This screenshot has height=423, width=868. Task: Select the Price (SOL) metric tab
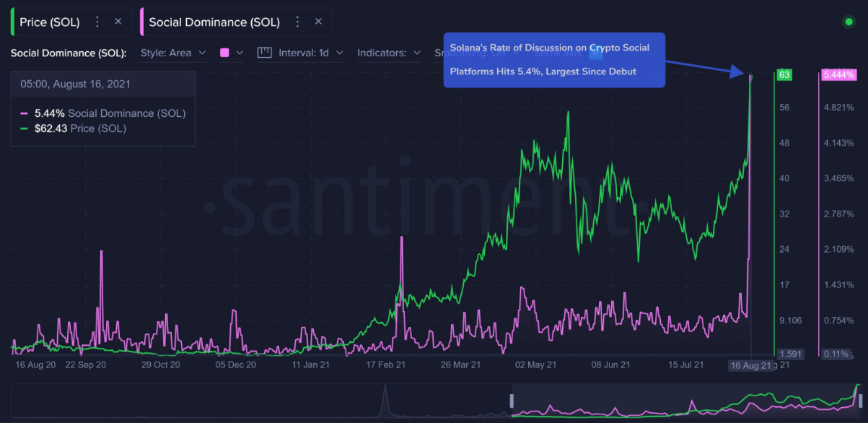49,22
